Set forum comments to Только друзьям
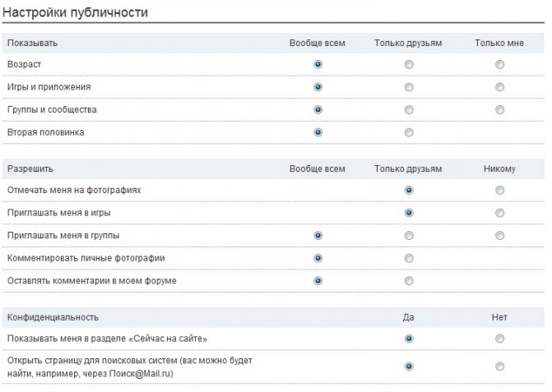This screenshot has width=552, height=392. [x=409, y=280]
